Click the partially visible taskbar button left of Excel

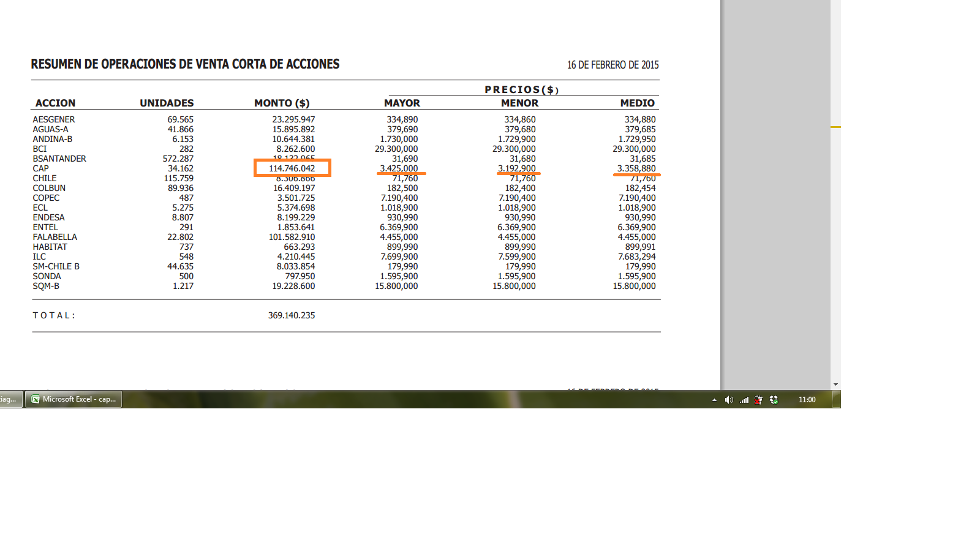pos(11,399)
